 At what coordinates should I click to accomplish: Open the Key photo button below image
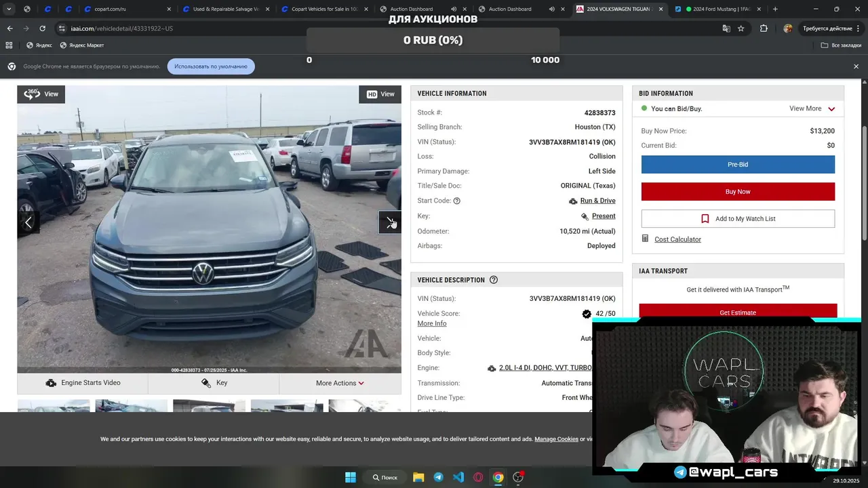coord(214,383)
